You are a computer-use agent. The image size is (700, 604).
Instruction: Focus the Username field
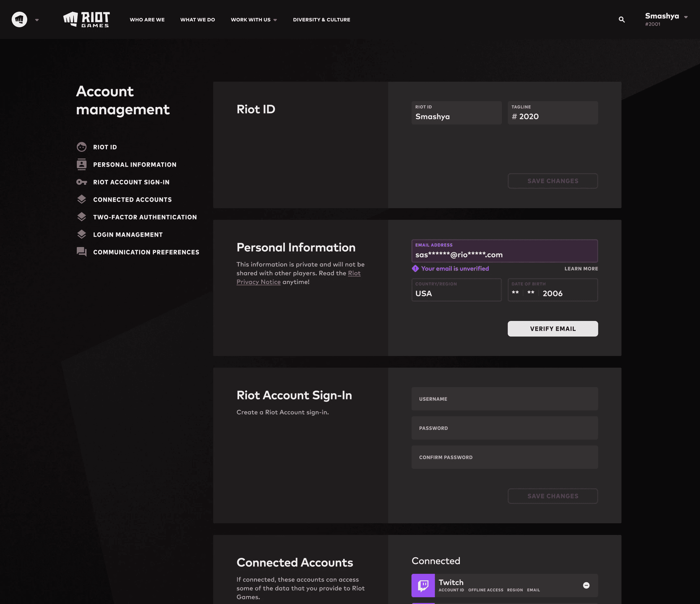(505, 399)
